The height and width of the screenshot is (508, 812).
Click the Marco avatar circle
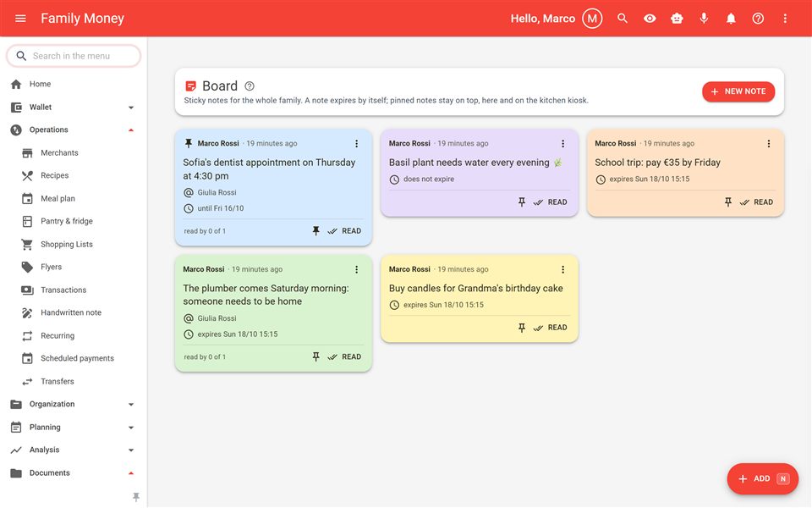tap(592, 19)
